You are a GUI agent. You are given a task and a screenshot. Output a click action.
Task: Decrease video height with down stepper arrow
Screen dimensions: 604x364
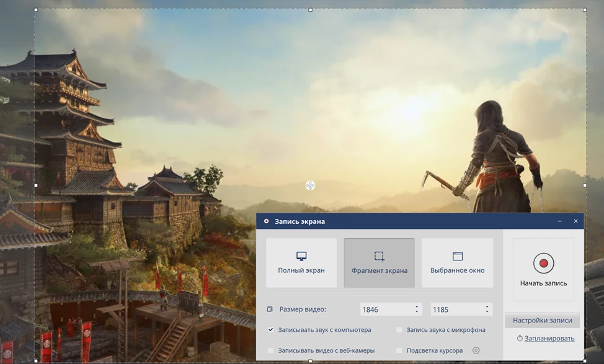[x=487, y=312]
